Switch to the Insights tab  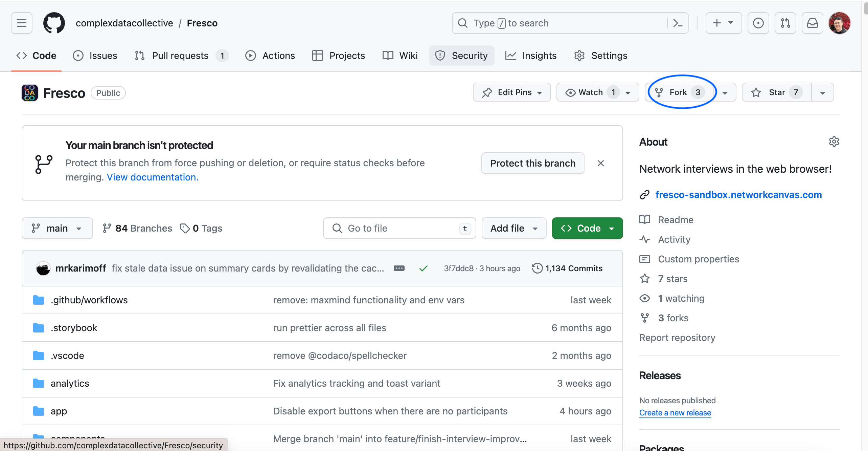click(531, 56)
